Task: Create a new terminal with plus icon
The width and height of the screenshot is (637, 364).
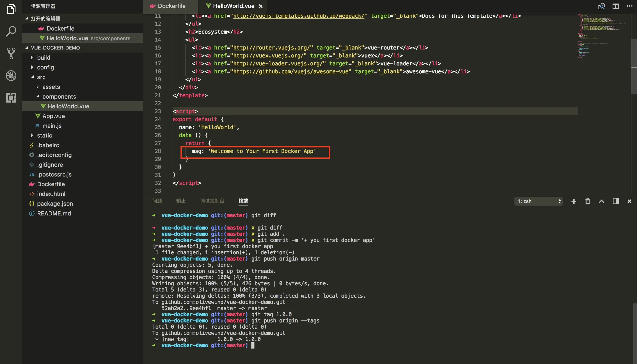Action: coord(574,201)
